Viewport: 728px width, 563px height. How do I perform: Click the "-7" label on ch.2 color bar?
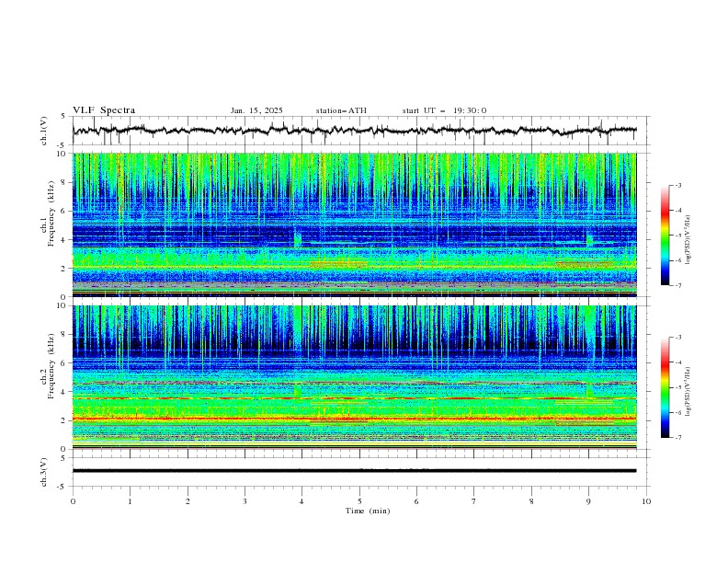(x=678, y=437)
